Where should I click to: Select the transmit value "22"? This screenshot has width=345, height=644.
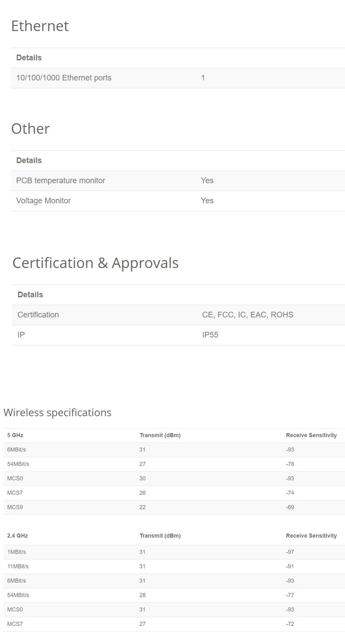(142, 508)
